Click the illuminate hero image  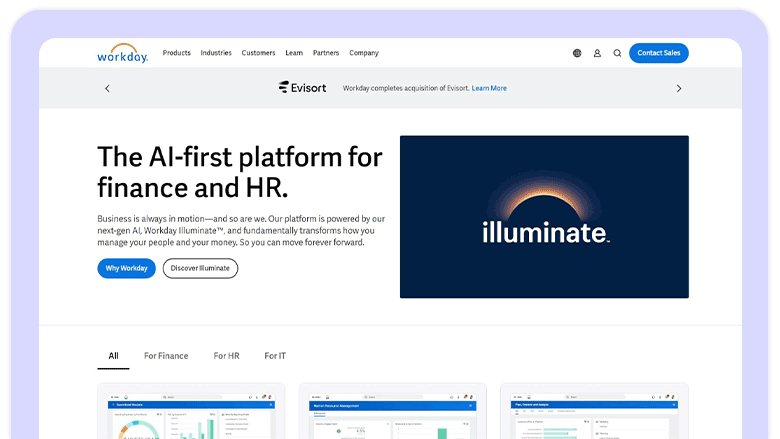544,217
